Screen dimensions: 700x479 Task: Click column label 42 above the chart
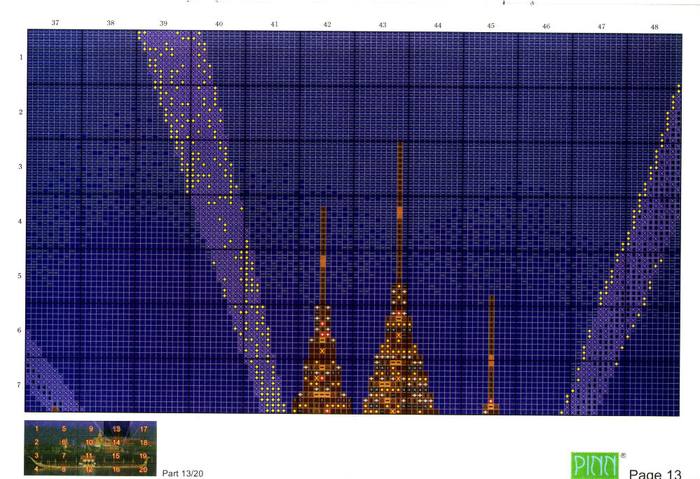(327, 25)
